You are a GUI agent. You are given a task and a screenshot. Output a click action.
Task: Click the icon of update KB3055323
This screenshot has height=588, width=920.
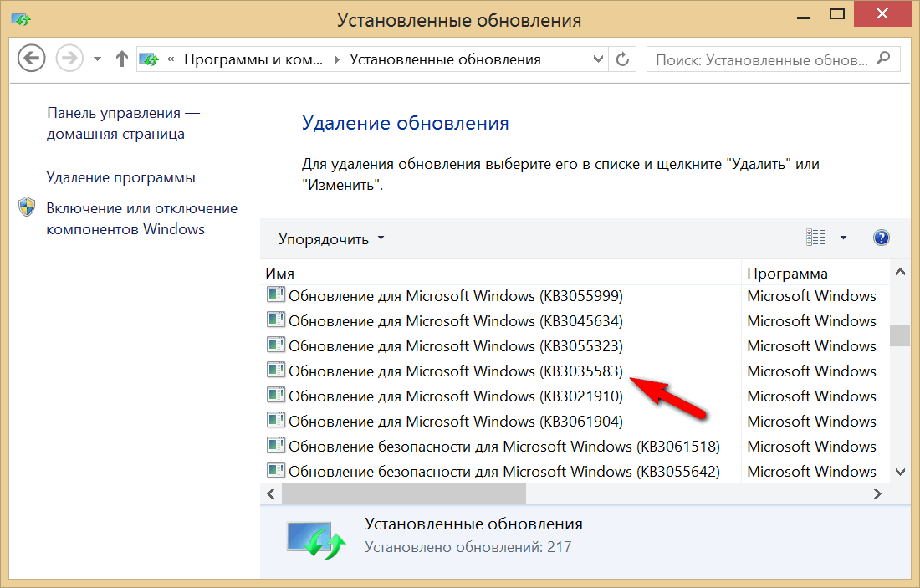click(x=276, y=345)
